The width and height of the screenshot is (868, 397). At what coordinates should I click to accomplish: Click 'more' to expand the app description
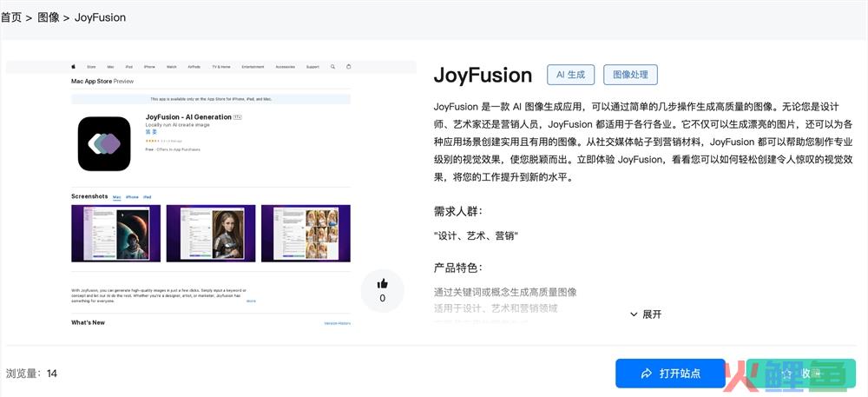(251, 301)
